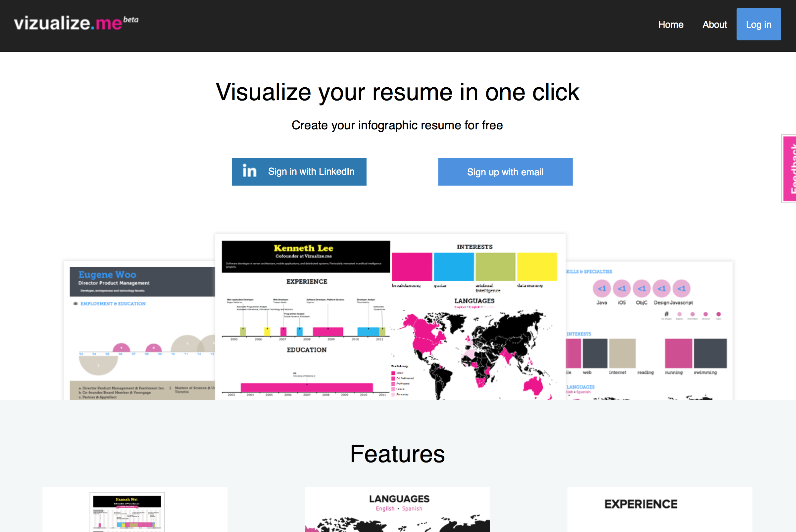
Task: Open the About nav link
Action: [715, 24]
